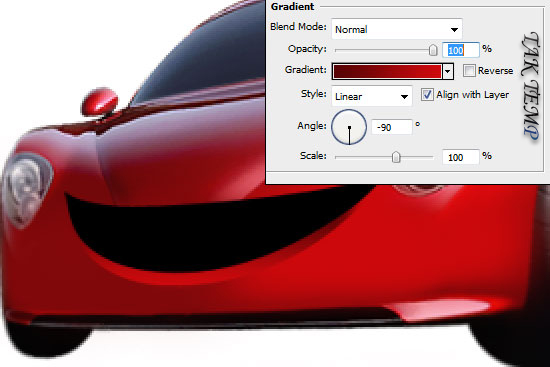Uncheck Align with Layer checkbox

tap(427, 95)
